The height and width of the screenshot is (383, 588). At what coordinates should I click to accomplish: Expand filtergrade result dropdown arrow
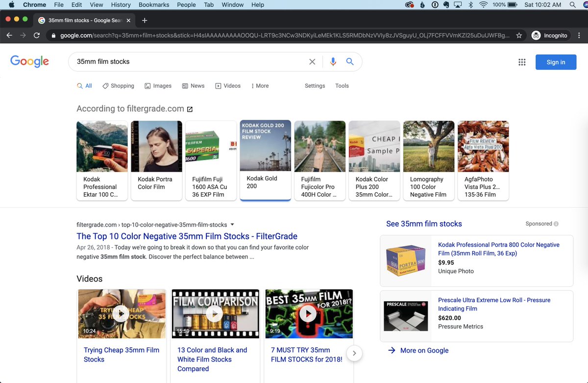232,225
